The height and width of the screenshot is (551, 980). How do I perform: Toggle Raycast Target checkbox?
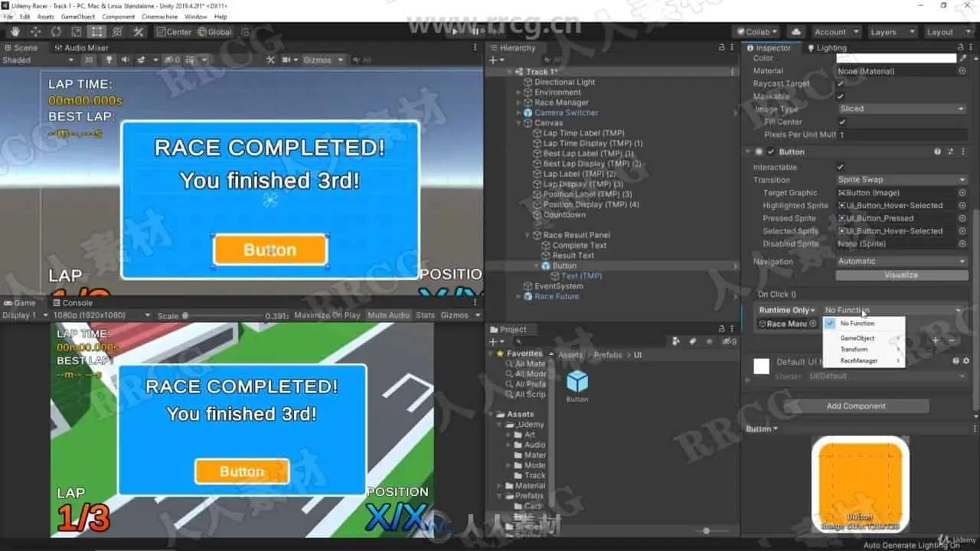pos(841,83)
